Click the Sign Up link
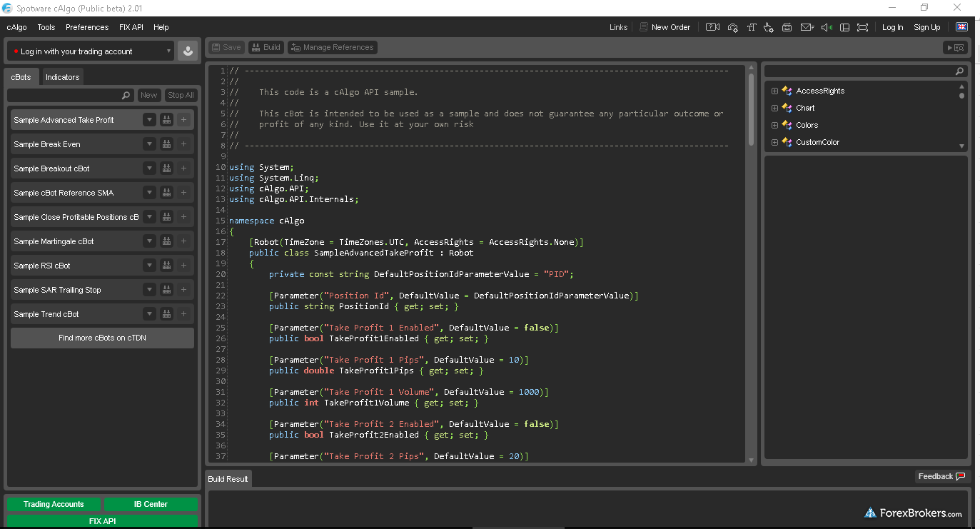 coord(927,27)
